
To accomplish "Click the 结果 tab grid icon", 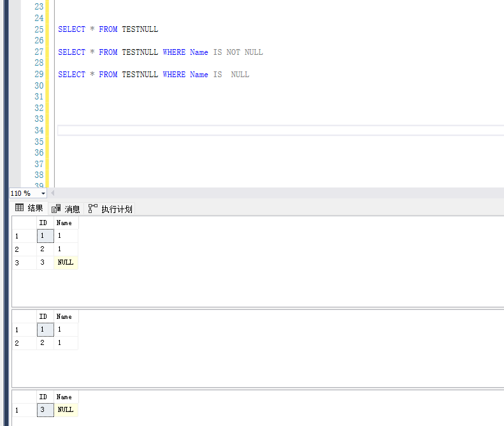I will pos(20,208).
